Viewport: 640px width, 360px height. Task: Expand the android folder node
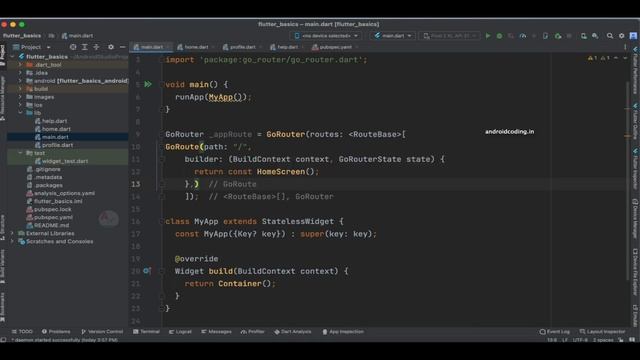coord(20,81)
